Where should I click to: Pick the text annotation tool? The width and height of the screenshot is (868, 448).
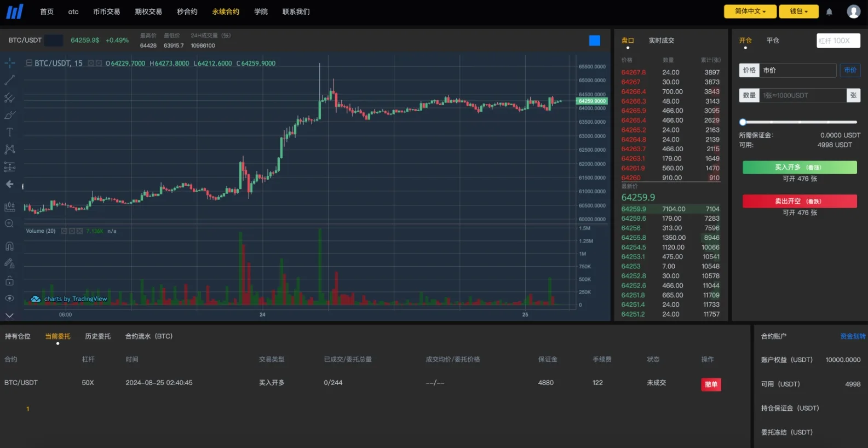9,132
